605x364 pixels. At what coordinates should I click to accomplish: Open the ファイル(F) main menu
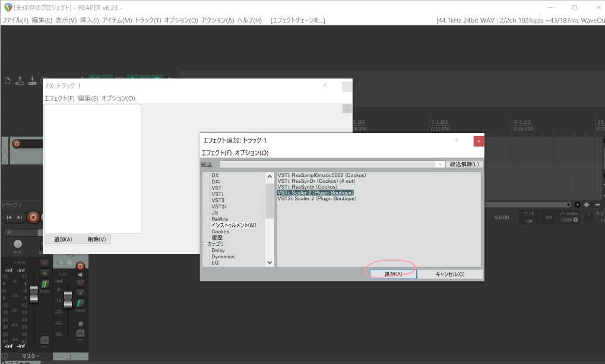15,20
